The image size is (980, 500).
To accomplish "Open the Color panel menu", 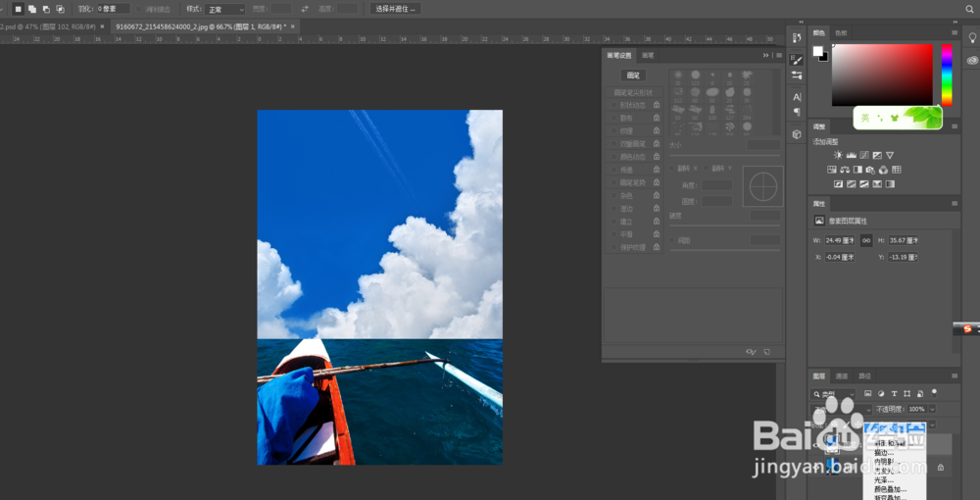I will pyautogui.click(x=955, y=32).
